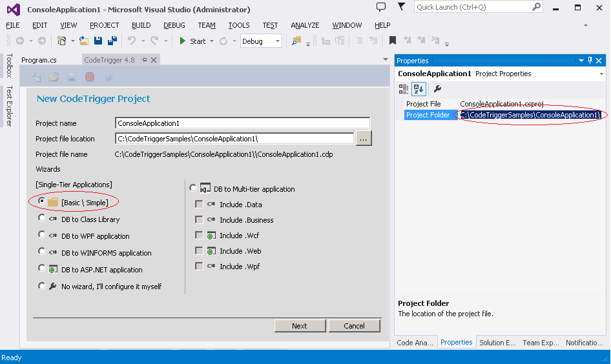The image size is (611, 364).
Task: Select DB to Class Library radio button
Action: click(x=42, y=219)
